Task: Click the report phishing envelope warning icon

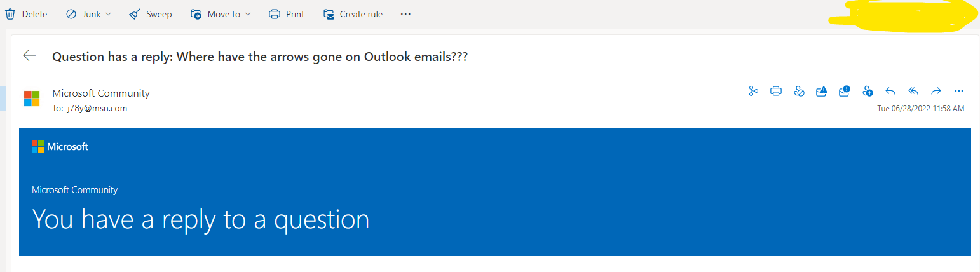Action: pyautogui.click(x=822, y=91)
